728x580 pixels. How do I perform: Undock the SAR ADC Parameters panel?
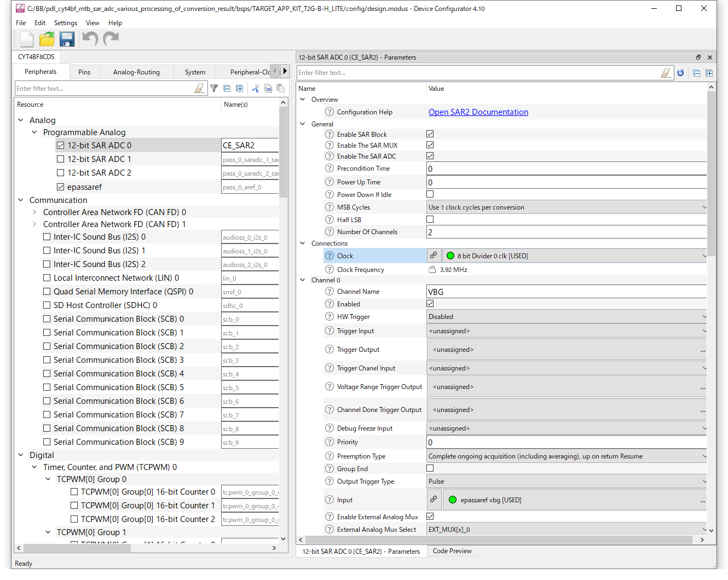tap(698, 57)
